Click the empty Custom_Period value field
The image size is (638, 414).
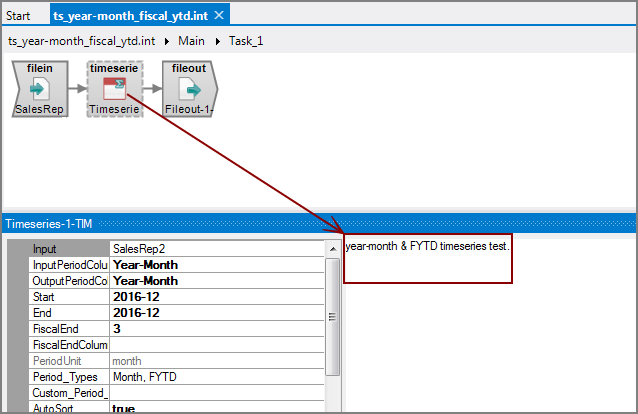217,393
